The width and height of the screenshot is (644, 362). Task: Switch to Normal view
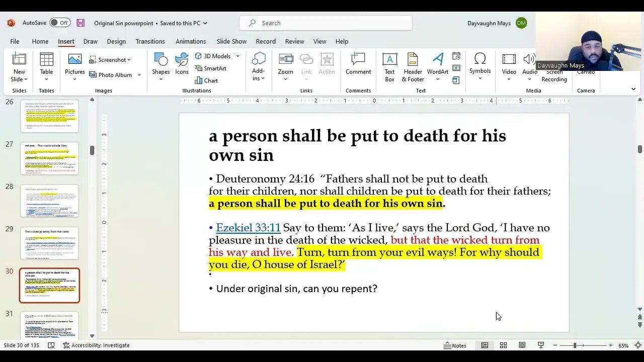(485, 345)
